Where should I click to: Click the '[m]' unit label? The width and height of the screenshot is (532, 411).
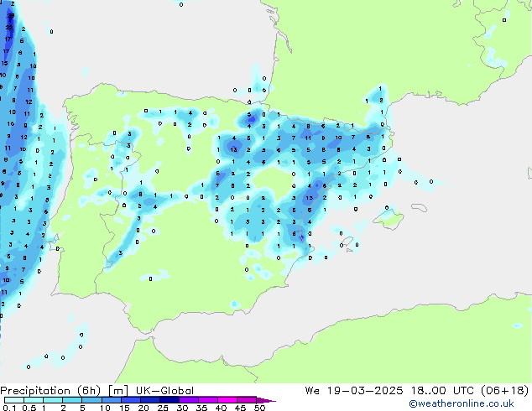[118, 391]
